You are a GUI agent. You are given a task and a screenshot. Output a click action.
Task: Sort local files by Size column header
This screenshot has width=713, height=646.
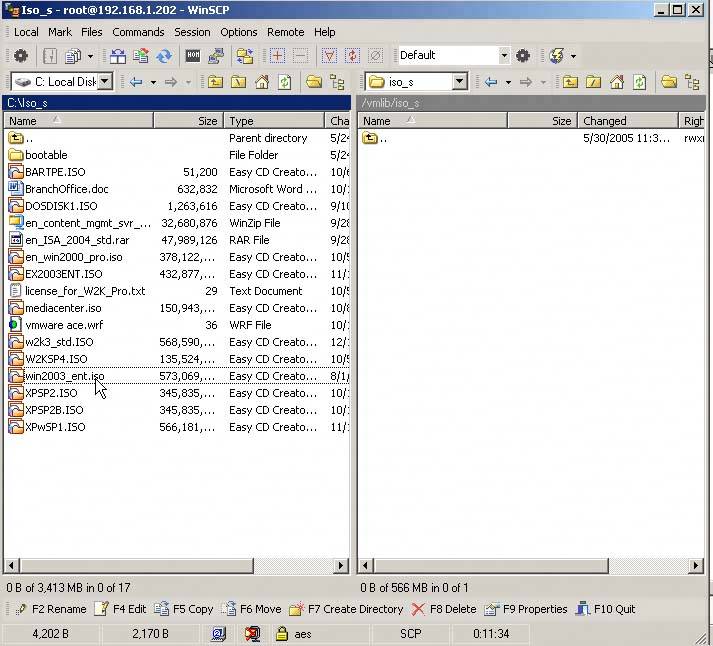coord(188,121)
